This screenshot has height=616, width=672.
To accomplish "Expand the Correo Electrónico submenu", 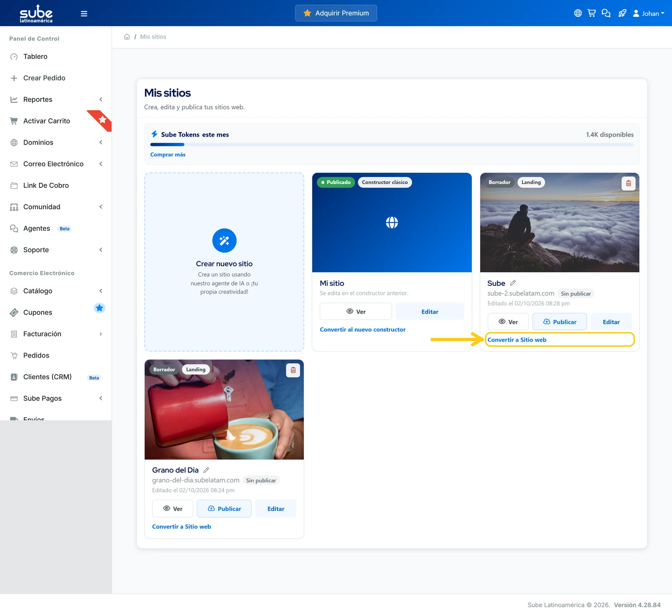I will (x=56, y=163).
